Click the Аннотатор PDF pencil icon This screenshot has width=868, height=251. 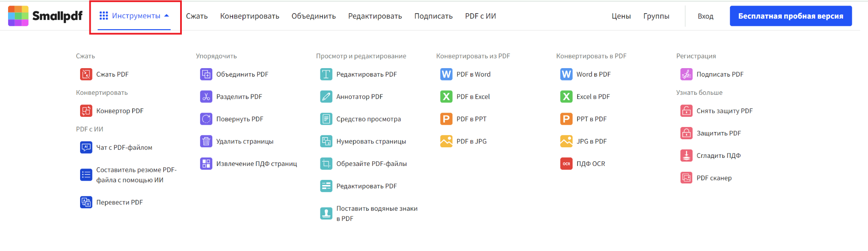coord(326,97)
